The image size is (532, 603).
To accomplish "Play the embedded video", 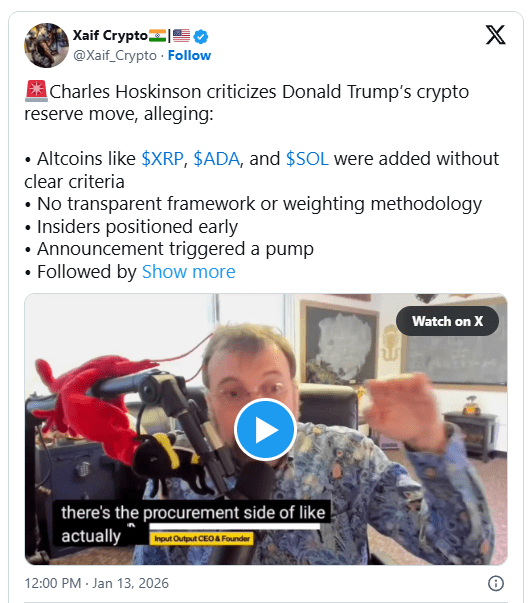I will tap(265, 430).
